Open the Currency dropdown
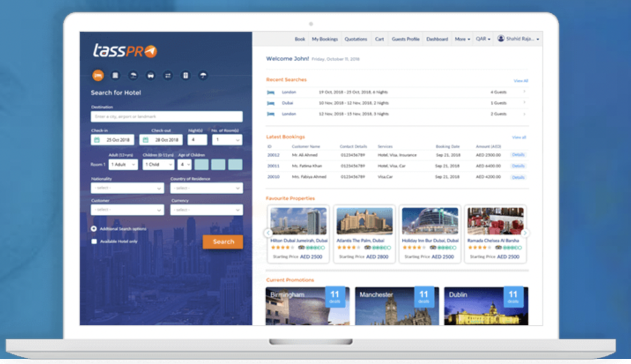The height and width of the screenshot is (364, 631). [206, 210]
